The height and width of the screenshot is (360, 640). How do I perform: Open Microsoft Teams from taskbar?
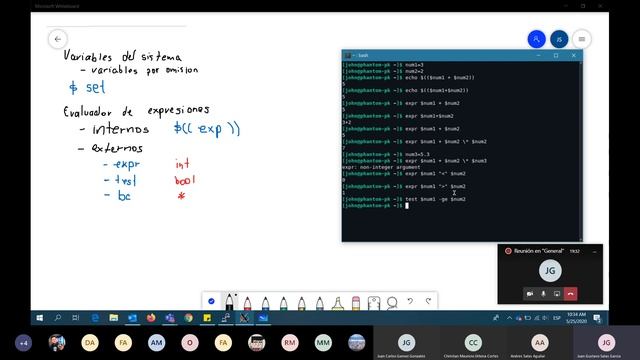coord(170,318)
